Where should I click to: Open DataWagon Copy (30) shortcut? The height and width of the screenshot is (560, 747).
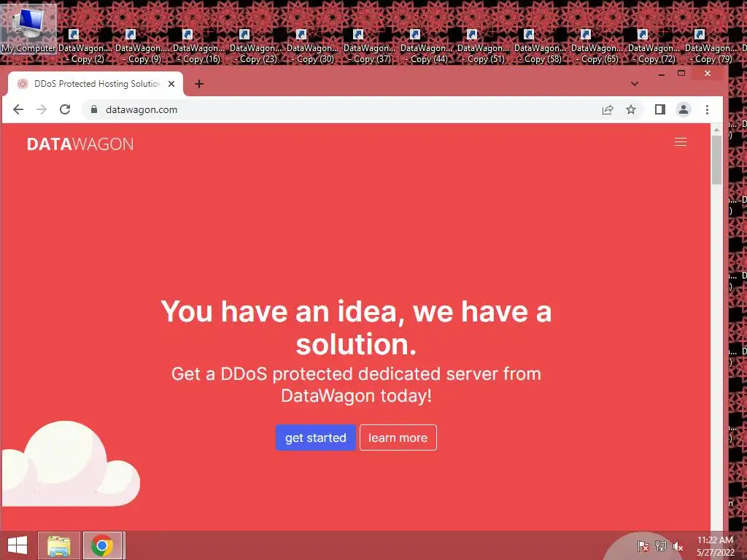tap(312, 47)
